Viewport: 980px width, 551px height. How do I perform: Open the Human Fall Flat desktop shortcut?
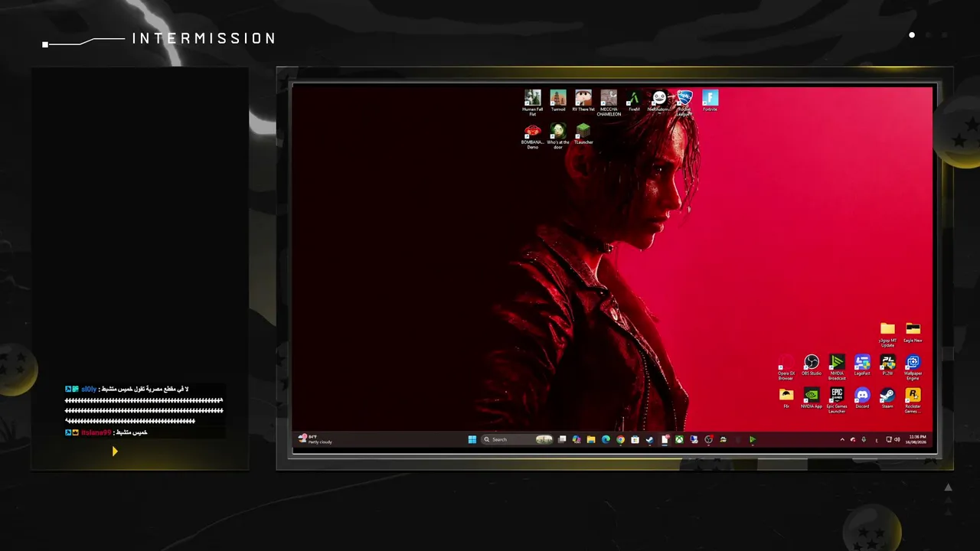click(532, 102)
